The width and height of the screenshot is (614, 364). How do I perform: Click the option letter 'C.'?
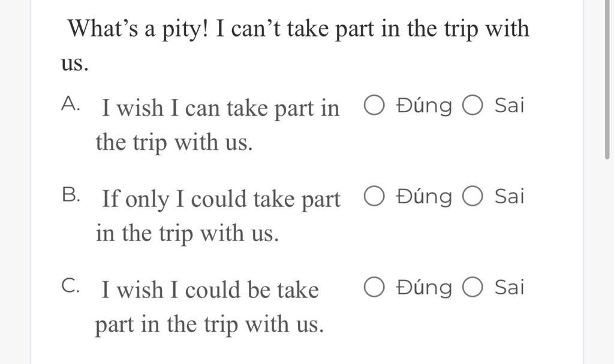pyautogui.click(x=71, y=285)
